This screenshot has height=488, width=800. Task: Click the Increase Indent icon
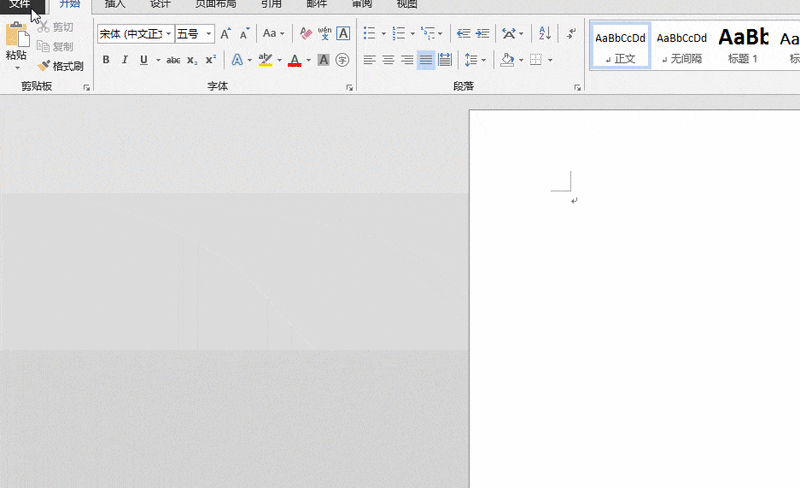click(484, 34)
